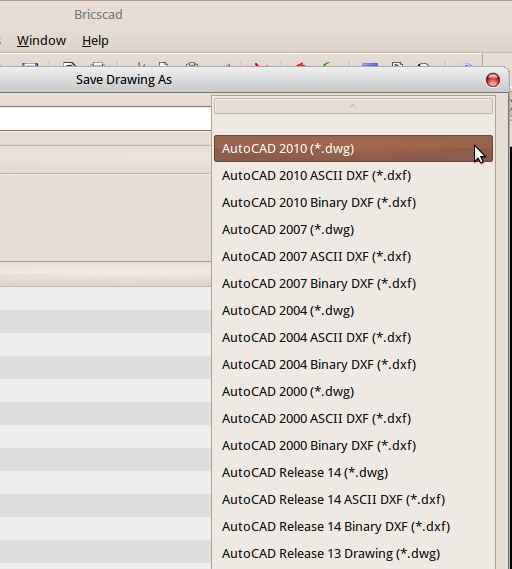Select AutoCAD 2010 (*.dwg) format

(353, 149)
